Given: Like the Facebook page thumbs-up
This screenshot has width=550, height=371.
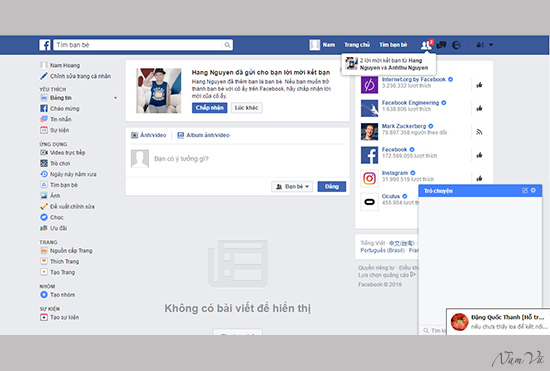Looking at the screenshot, I should [479, 155].
